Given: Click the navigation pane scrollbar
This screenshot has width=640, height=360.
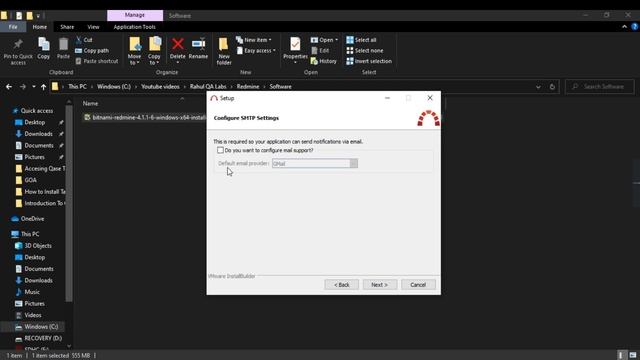Looking at the screenshot, I should tap(69, 204).
